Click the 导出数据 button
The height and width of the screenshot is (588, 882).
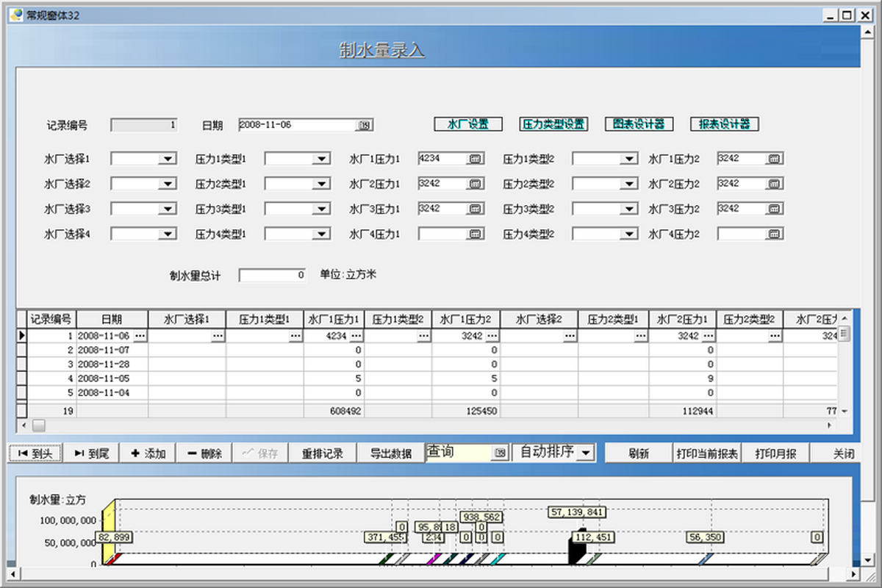pos(390,453)
